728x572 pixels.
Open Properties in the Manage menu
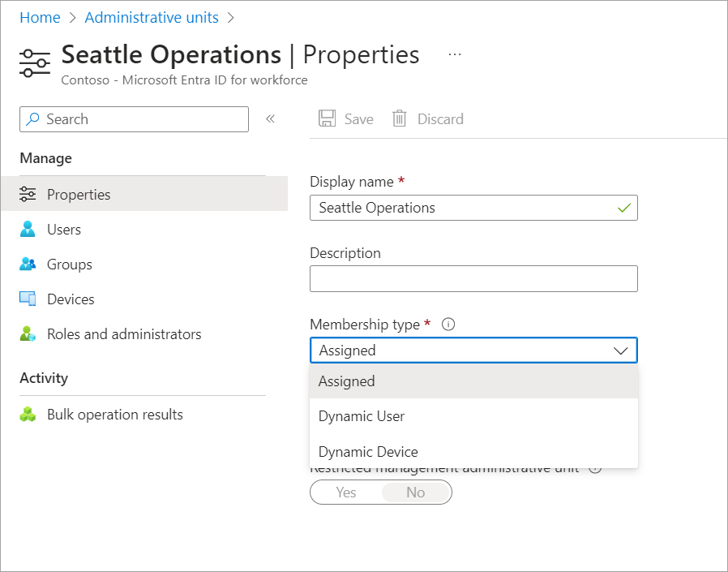point(79,195)
